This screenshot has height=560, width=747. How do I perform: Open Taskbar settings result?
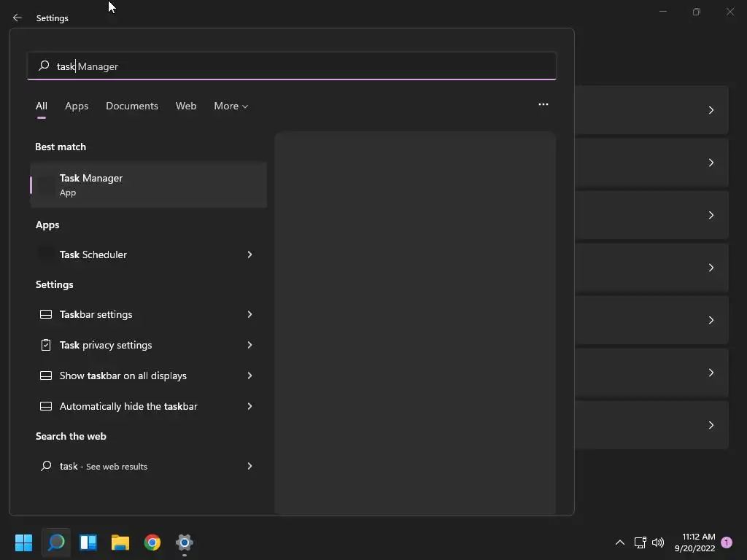(x=149, y=314)
